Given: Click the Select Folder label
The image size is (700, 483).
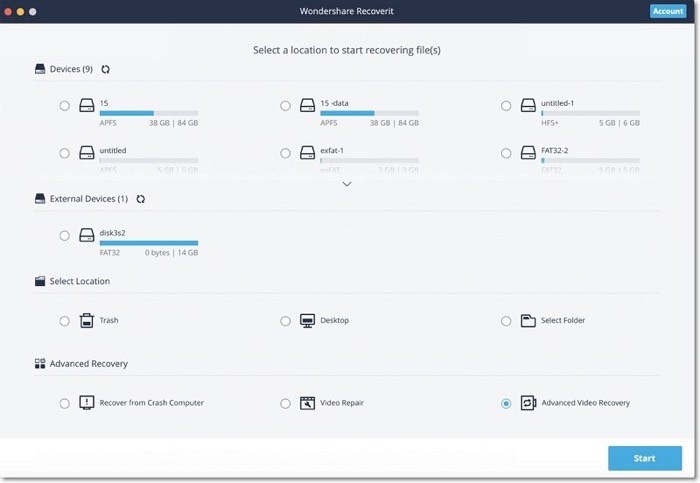Looking at the screenshot, I should tap(563, 321).
